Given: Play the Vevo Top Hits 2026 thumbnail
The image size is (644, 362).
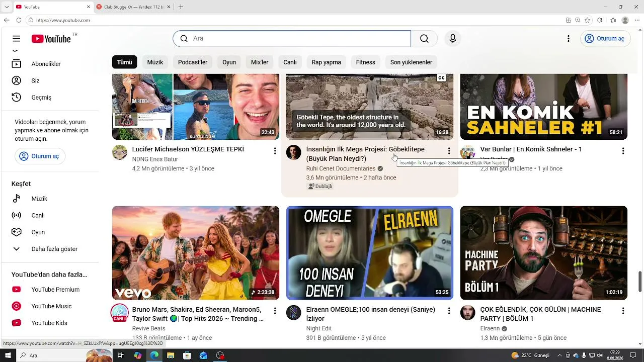Looking at the screenshot, I should click(x=196, y=253).
